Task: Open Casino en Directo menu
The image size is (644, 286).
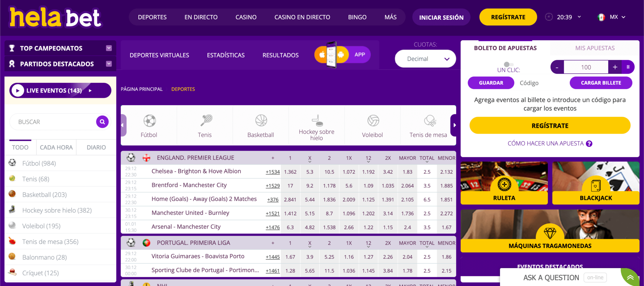Action: [302, 17]
